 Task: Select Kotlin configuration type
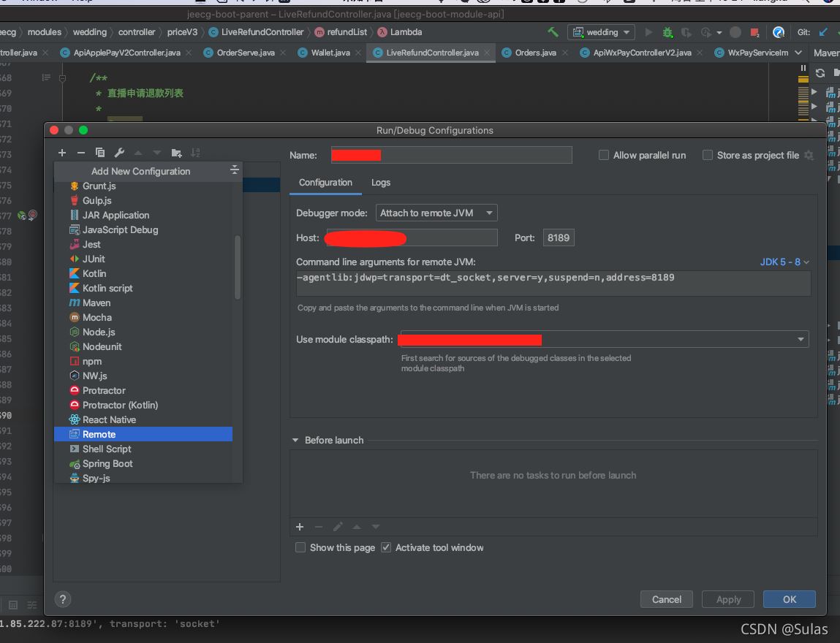click(143, 273)
